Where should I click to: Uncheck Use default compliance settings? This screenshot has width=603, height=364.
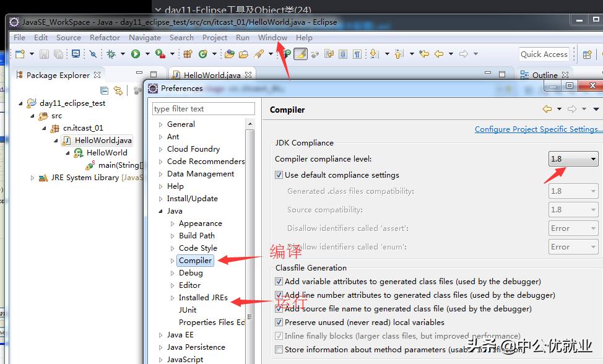(280, 175)
